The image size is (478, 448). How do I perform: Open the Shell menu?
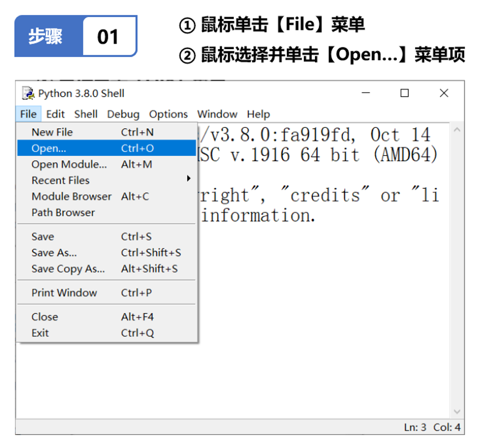click(86, 114)
